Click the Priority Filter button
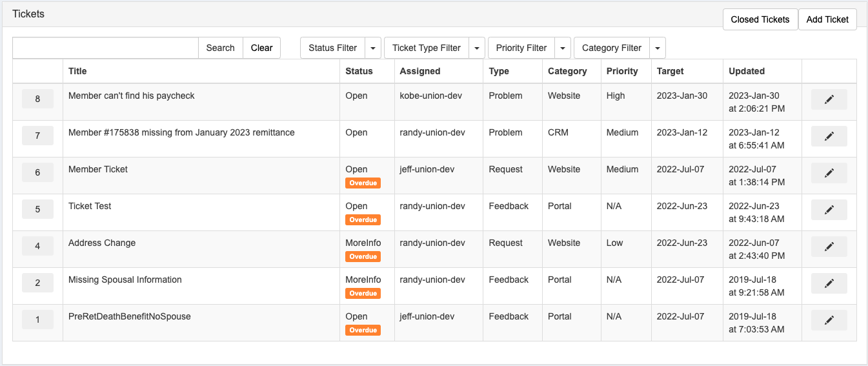The height and width of the screenshot is (366, 868). [x=521, y=48]
